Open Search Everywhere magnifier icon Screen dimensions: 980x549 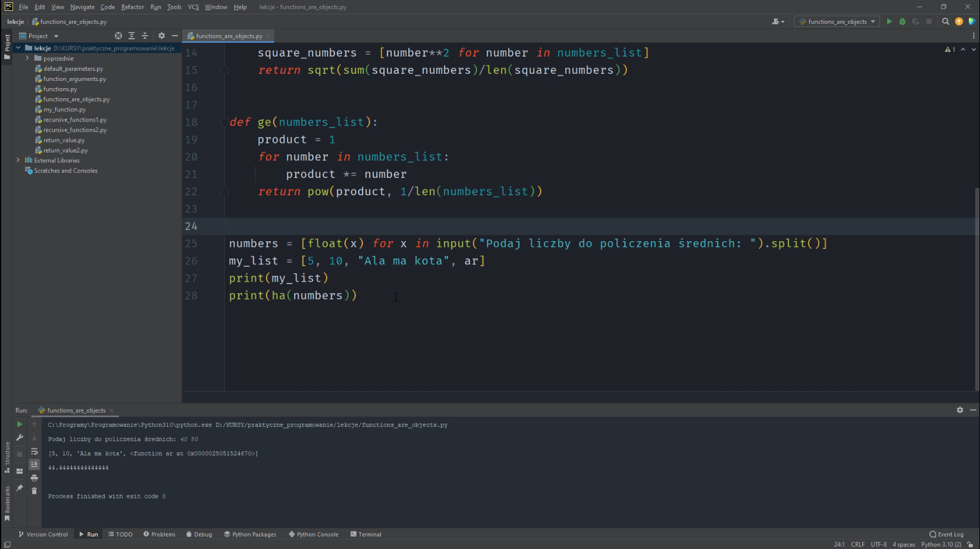pyautogui.click(x=945, y=21)
